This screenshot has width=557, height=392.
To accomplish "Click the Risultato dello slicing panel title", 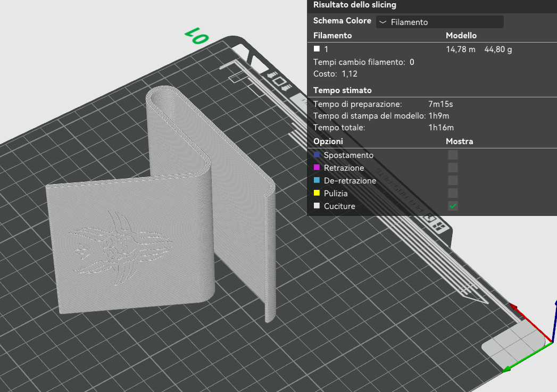I will [x=354, y=5].
